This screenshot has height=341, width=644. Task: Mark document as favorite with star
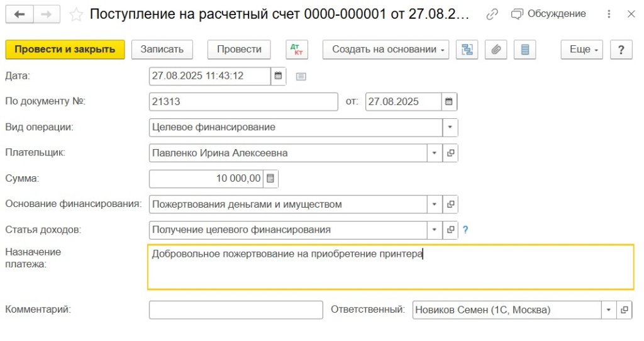76,14
